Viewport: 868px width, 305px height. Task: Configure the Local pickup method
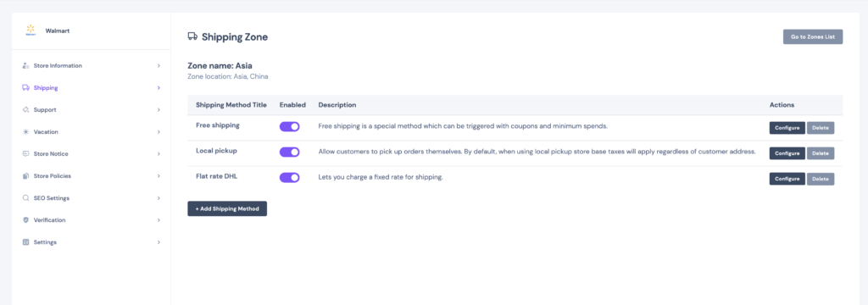tap(787, 153)
